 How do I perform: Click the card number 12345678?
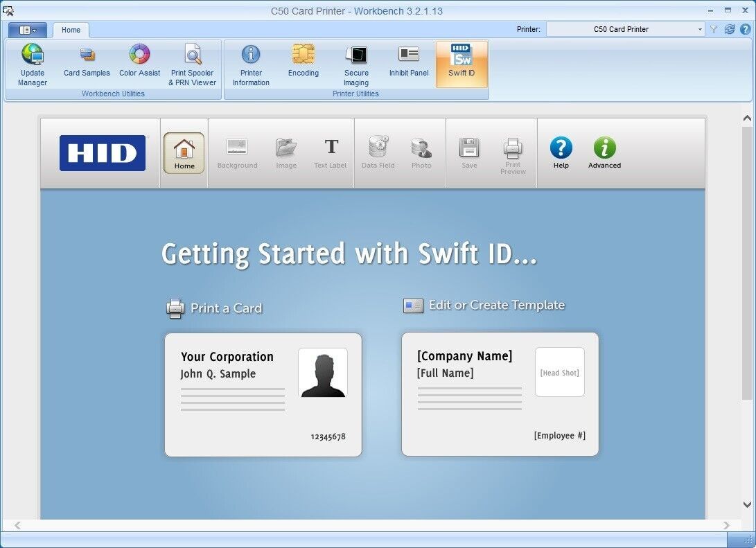[x=328, y=436]
